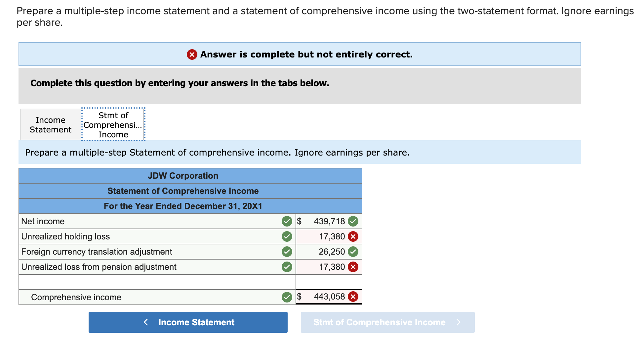Click the green checkmark beside Unrealized holding loss
Viewport: 644px width, 355px height.
pos(287,236)
